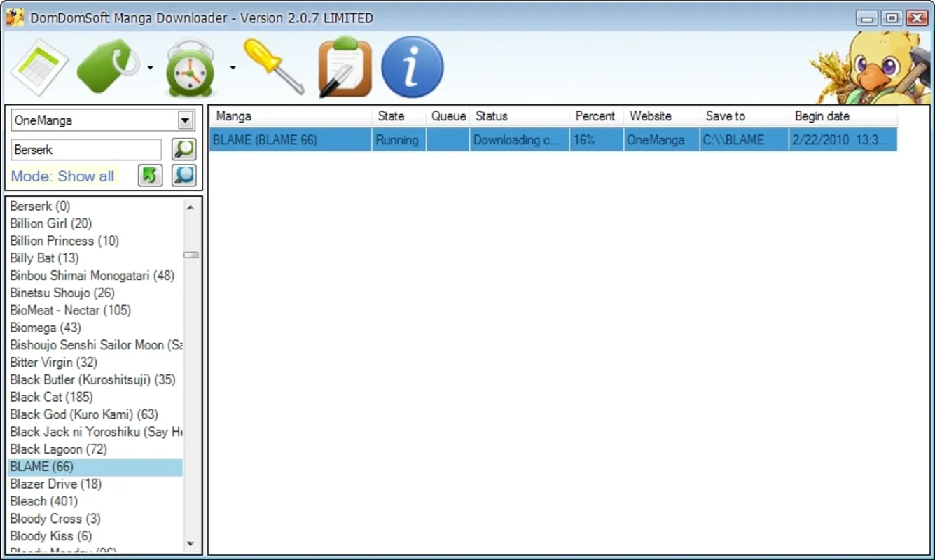This screenshot has height=560, width=935.
Task: Click the 'C:\\BLAME' save path cell
Action: [744, 140]
